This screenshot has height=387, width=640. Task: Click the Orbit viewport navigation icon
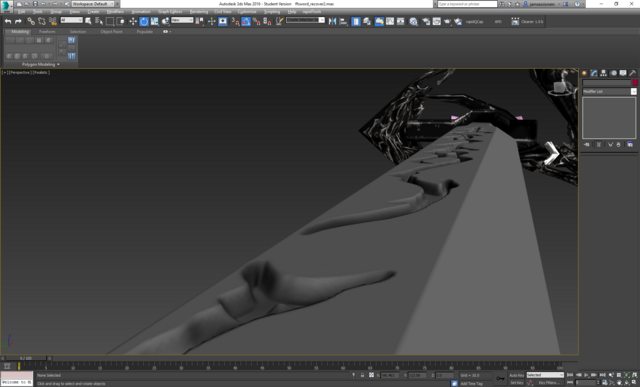(x=627, y=383)
